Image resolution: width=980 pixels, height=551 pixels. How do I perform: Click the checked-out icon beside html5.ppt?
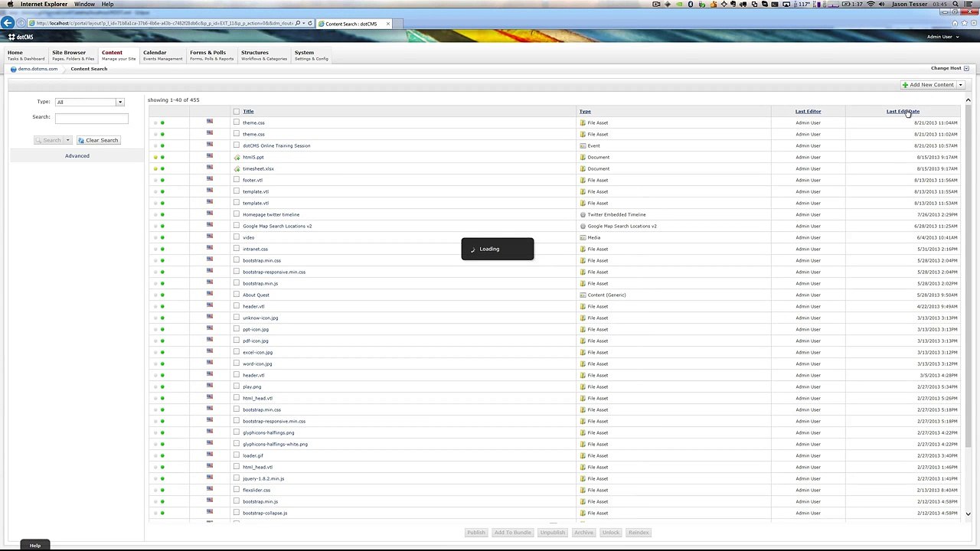tap(237, 157)
